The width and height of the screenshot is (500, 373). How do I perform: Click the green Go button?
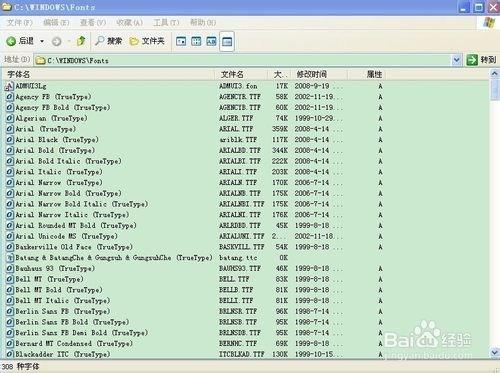click(x=481, y=60)
